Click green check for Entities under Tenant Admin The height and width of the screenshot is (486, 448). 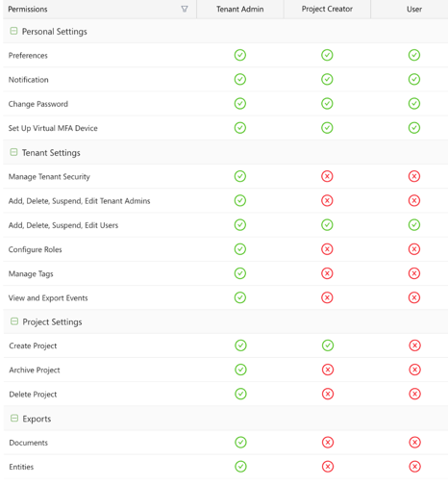click(240, 467)
